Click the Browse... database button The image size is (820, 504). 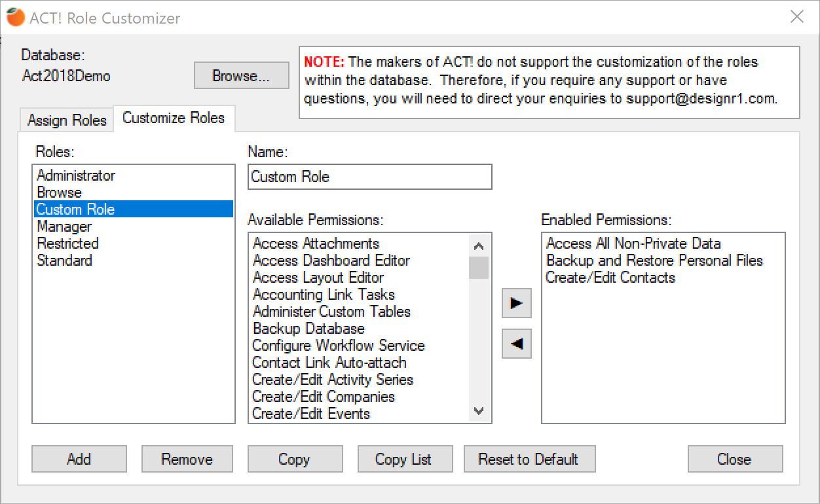click(241, 76)
